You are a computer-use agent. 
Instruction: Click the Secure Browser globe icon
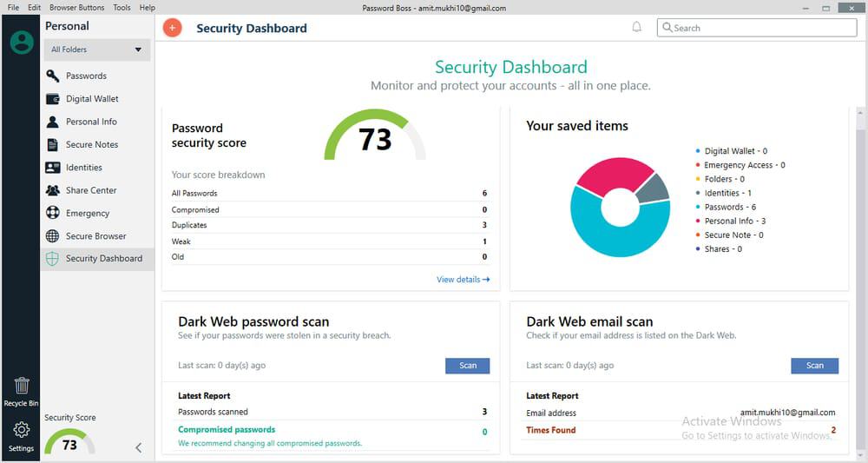point(53,236)
